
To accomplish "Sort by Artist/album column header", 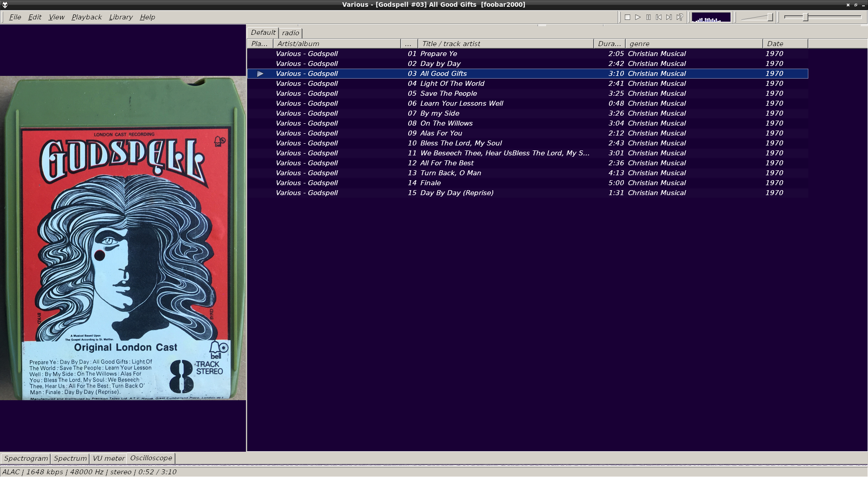I will (337, 44).
